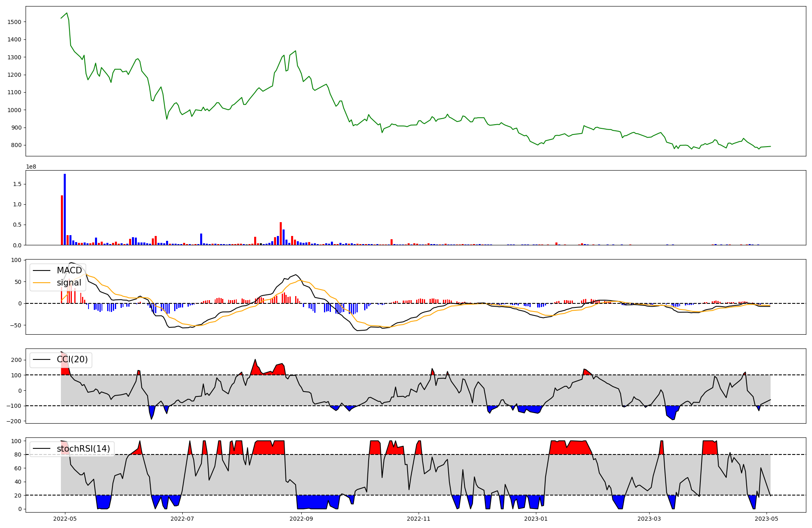Click the tallest blue volume bar
Viewport: 812px width, 528px height.
click(x=65, y=209)
